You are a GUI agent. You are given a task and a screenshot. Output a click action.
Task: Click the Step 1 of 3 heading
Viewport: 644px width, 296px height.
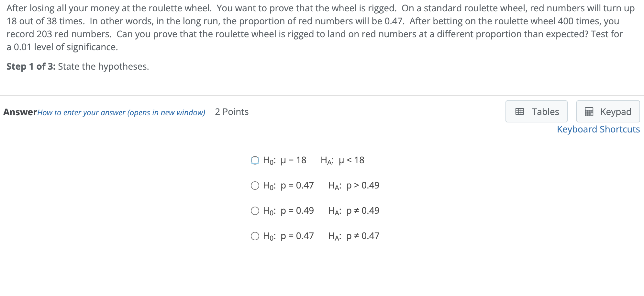click(x=31, y=66)
